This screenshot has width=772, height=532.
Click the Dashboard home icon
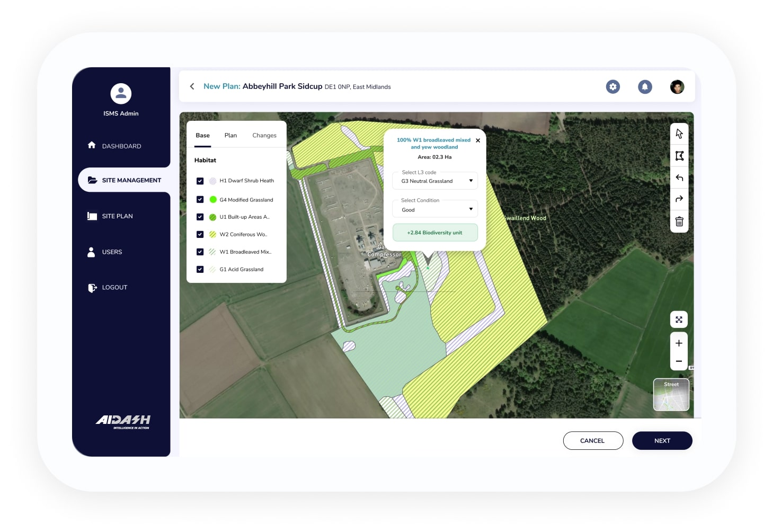click(x=92, y=145)
